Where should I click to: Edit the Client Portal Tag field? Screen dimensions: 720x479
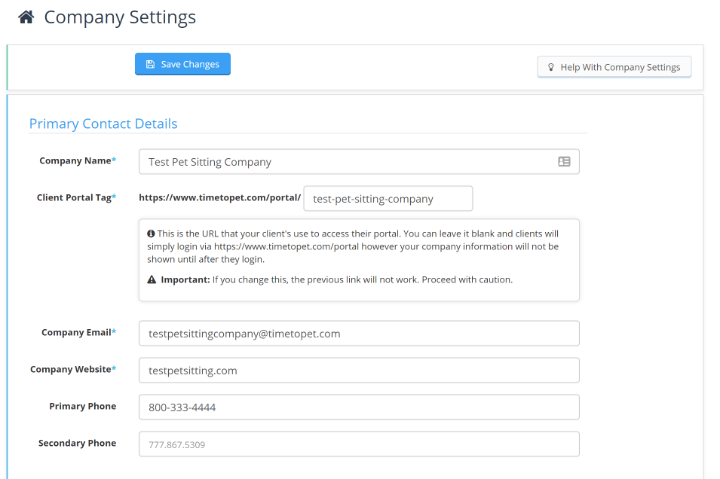tap(388, 198)
